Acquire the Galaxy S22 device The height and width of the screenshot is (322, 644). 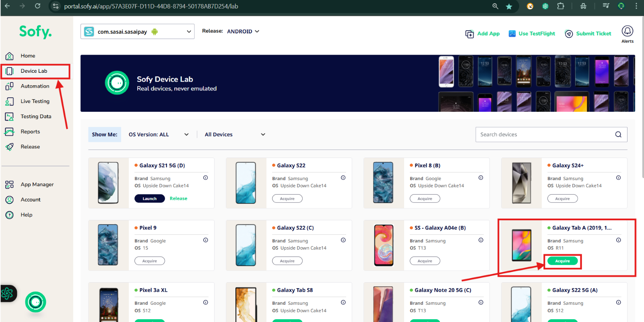(x=287, y=199)
